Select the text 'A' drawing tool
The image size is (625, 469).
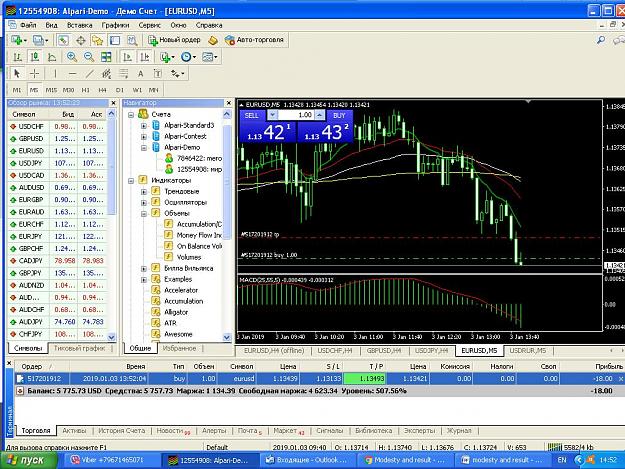[x=140, y=73]
